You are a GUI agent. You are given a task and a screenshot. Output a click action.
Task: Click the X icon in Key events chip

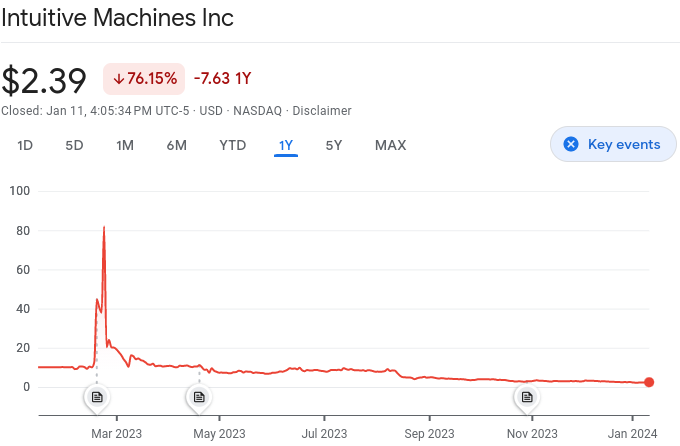coord(571,144)
